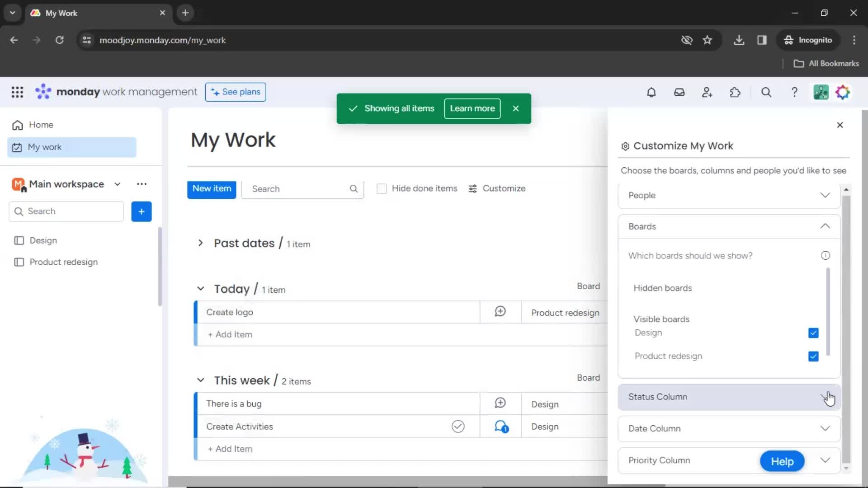Image resolution: width=868 pixels, height=488 pixels.
Task: Click the integrations puzzle piece icon
Action: coord(735,92)
